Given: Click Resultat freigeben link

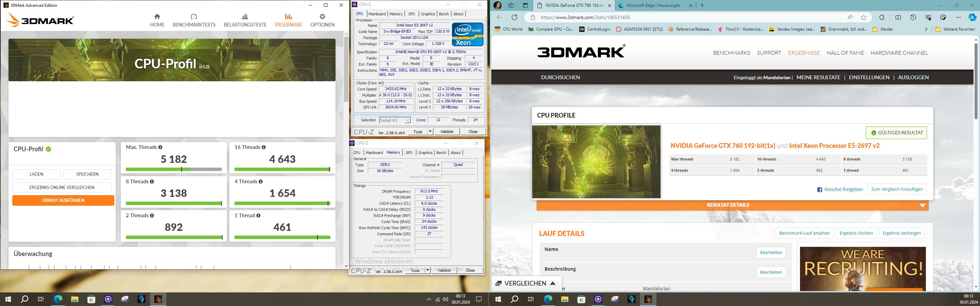Looking at the screenshot, I should click(839, 189).
